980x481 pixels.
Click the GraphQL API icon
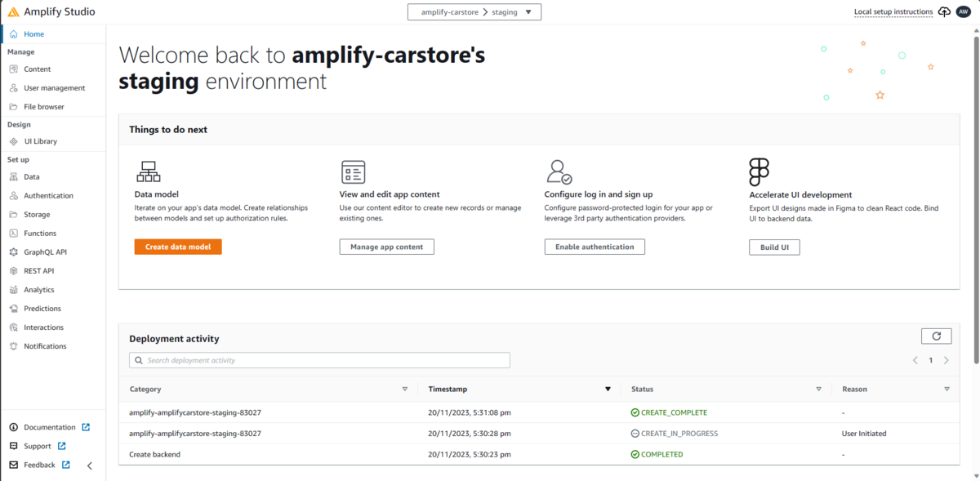[14, 252]
